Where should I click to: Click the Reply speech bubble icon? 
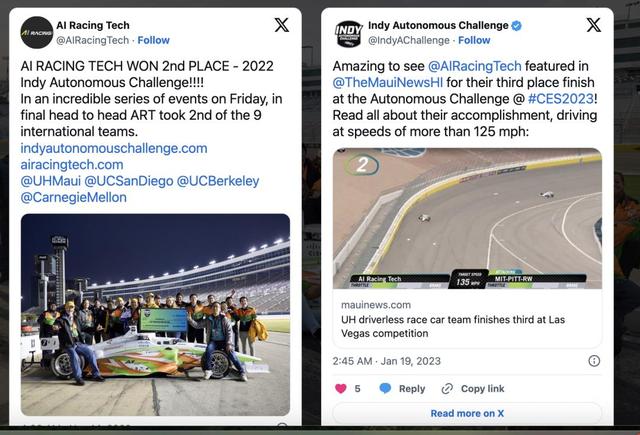tap(382, 388)
